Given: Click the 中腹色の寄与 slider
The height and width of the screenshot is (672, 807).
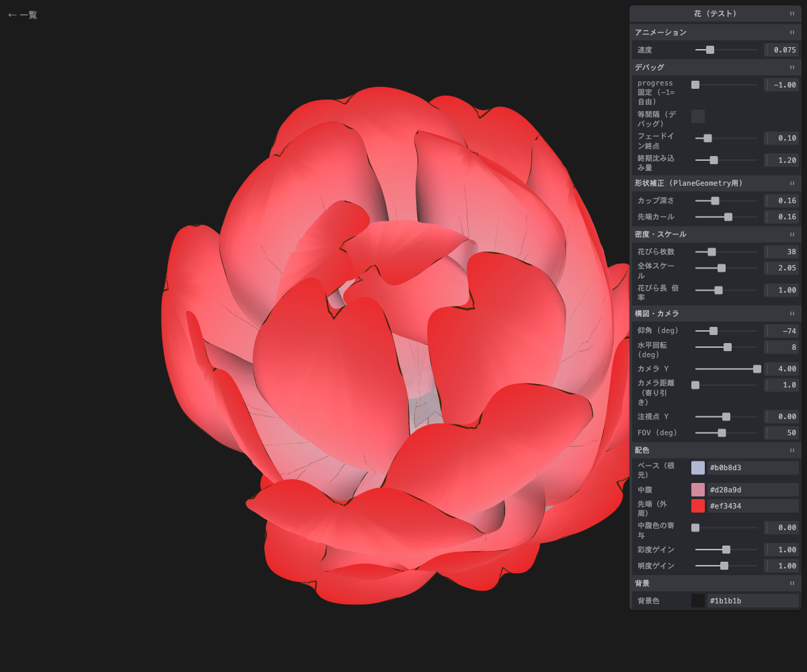Looking at the screenshot, I should (726, 527).
